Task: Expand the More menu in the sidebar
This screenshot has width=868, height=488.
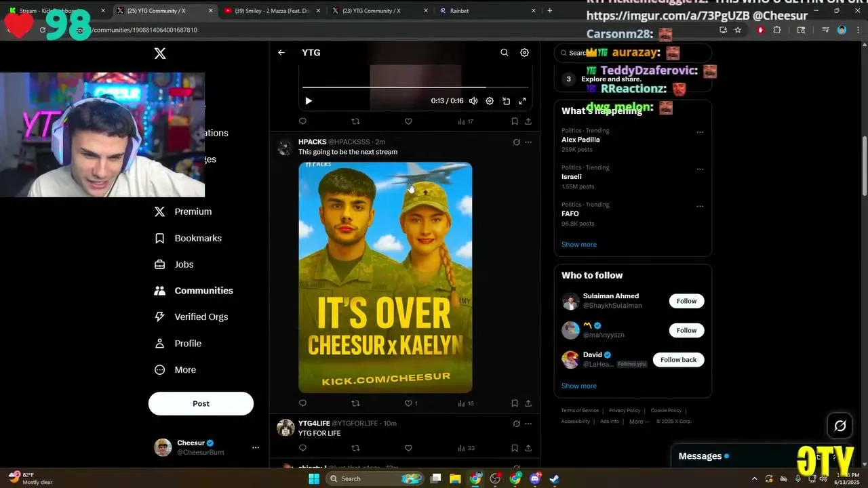Action: tap(175, 370)
